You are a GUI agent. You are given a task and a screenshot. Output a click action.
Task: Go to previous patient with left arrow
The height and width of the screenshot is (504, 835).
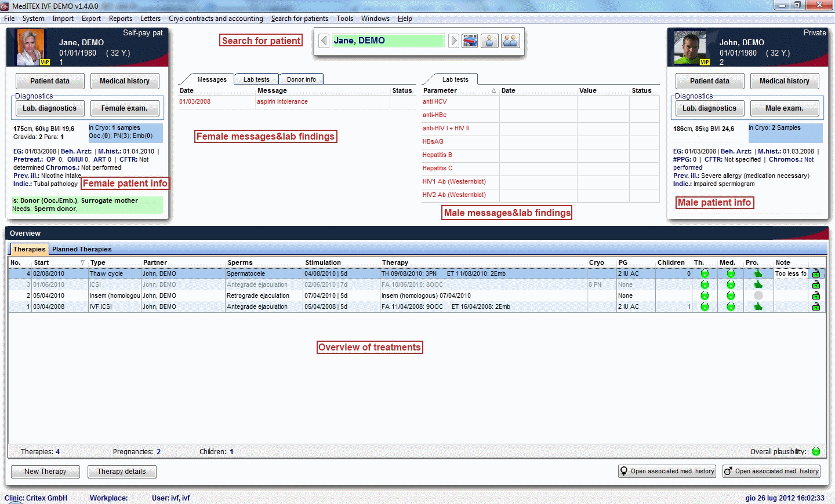[324, 41]
